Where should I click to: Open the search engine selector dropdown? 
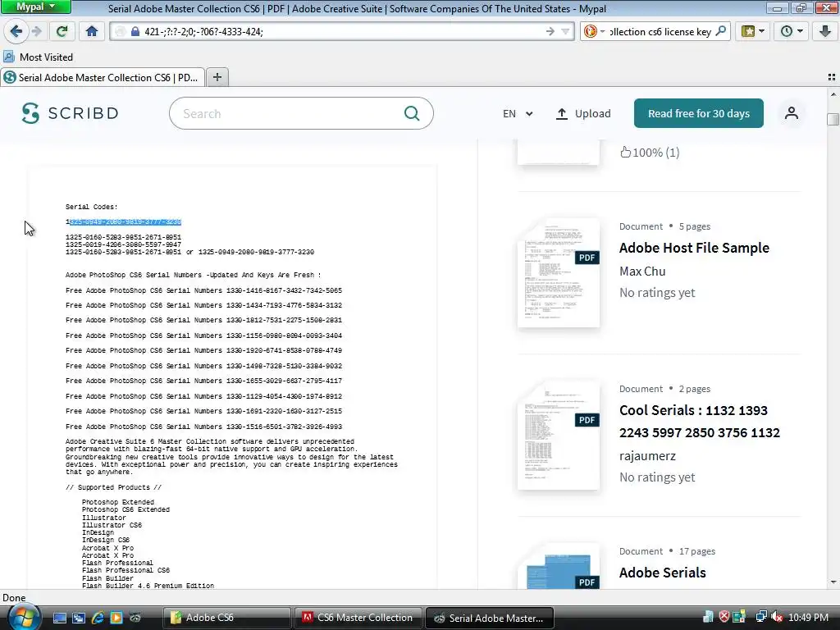point(594,32)
